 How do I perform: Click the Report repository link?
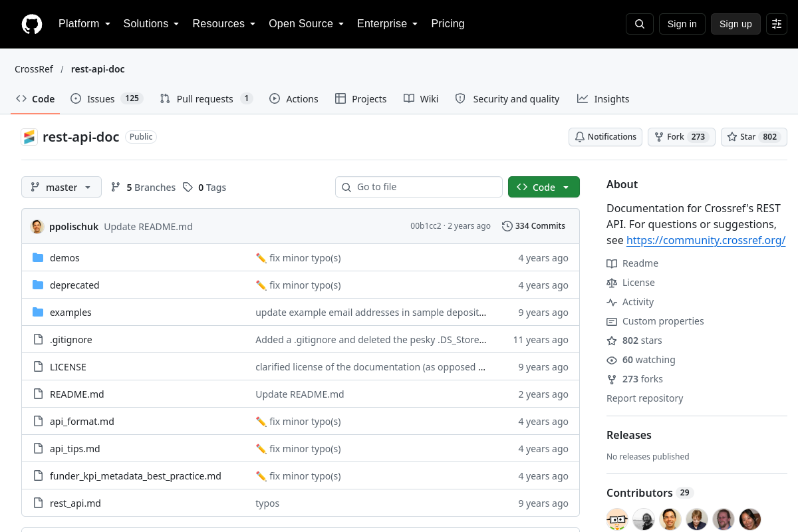[644, 398]
